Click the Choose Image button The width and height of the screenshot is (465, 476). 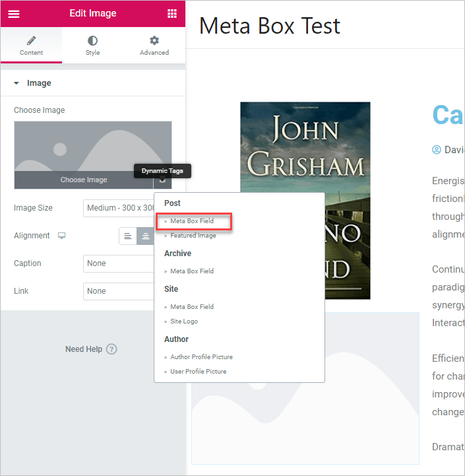pos(84,180)
